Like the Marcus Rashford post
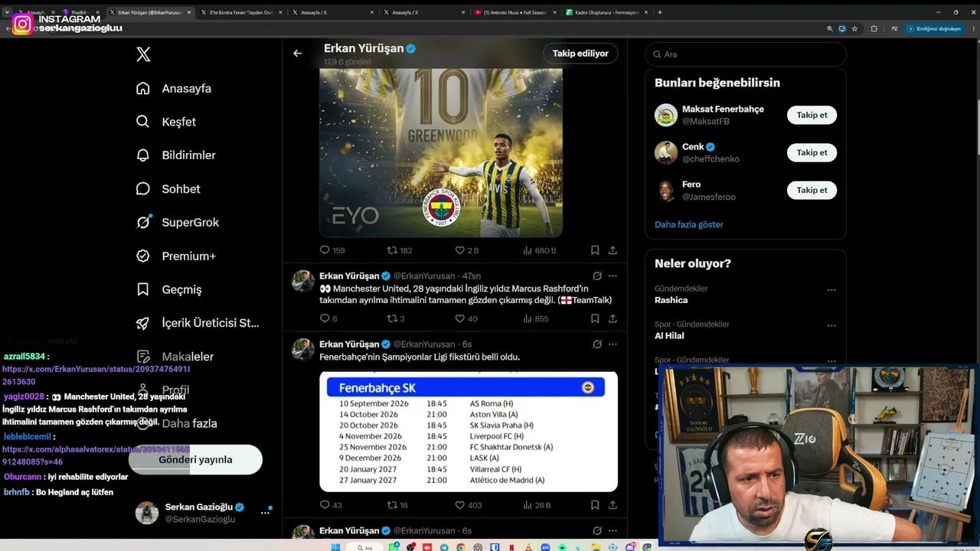Viewport: 980px width, 551px height. coord(466,318)
